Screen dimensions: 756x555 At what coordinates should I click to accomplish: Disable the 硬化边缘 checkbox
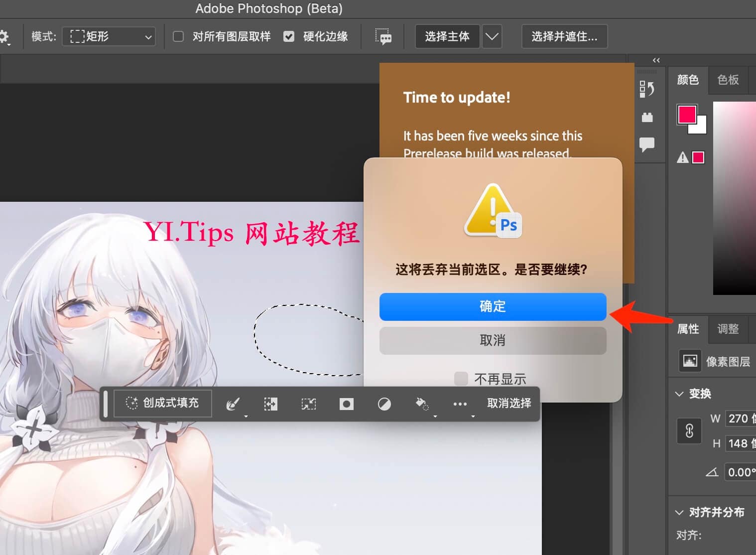coord(289,36)
